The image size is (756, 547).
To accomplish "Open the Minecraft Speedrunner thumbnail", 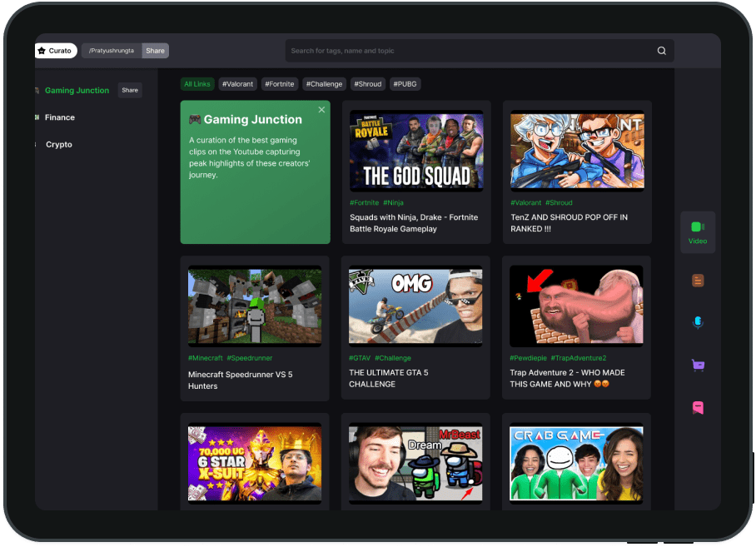I will [255, 306].
